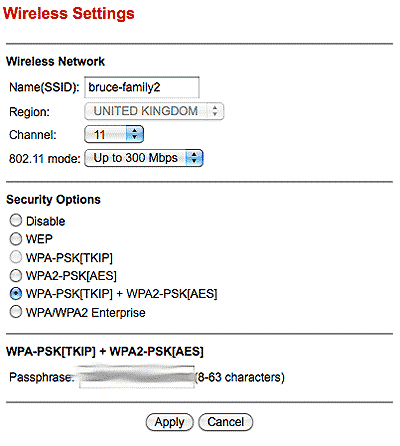
Task: Click the Cancel button
Action: pos(226,422)
